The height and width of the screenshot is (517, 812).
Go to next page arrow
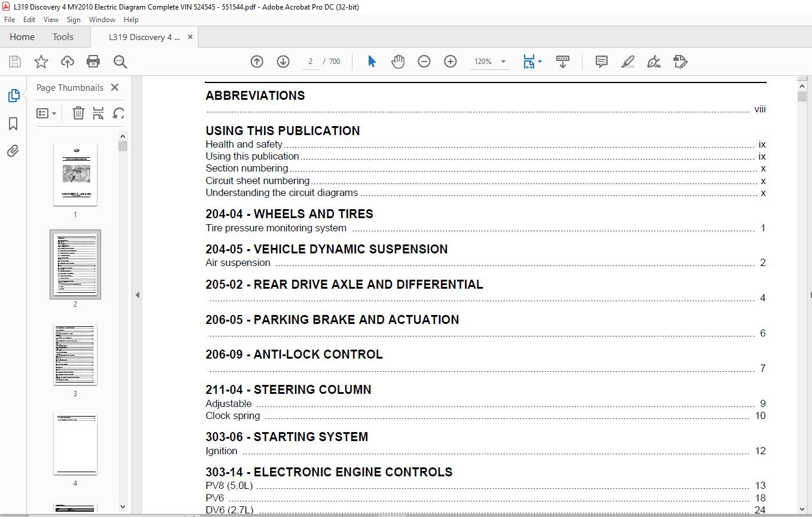pyautogui.click(x=283, y=62)
